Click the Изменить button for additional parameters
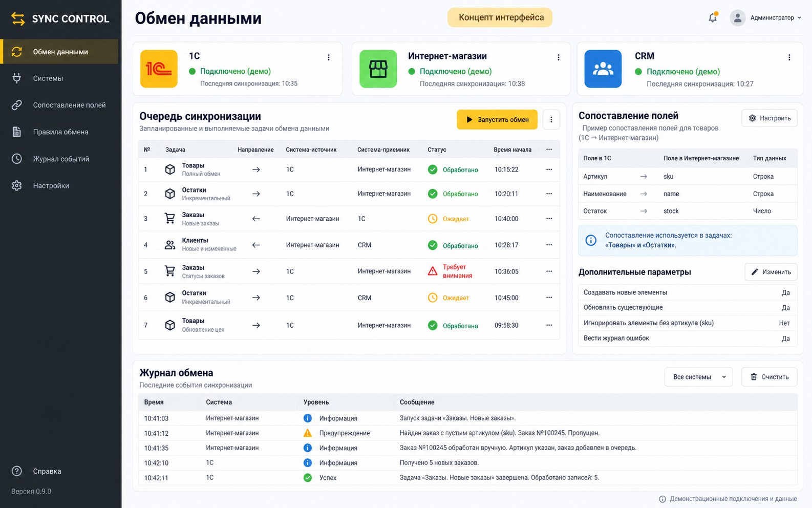 (x=771, y=272)
